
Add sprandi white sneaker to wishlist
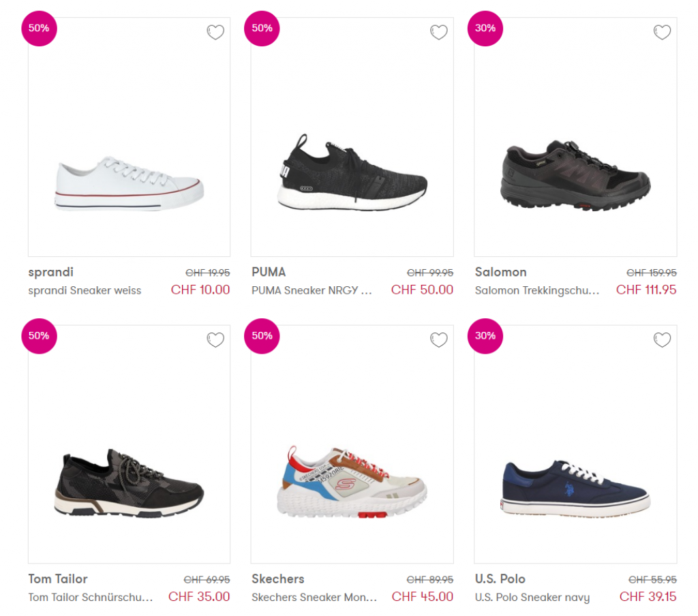click(x=215, y=32)
